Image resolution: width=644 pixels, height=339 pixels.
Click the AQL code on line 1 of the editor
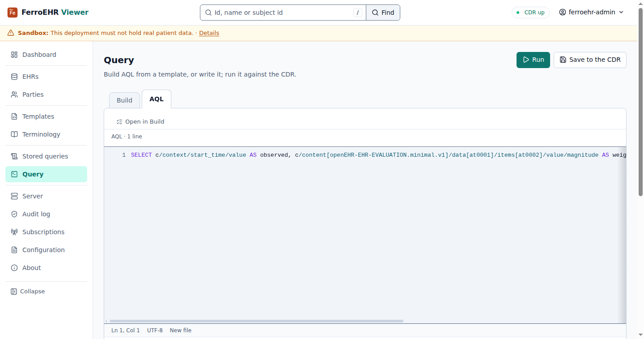point(378,155)
